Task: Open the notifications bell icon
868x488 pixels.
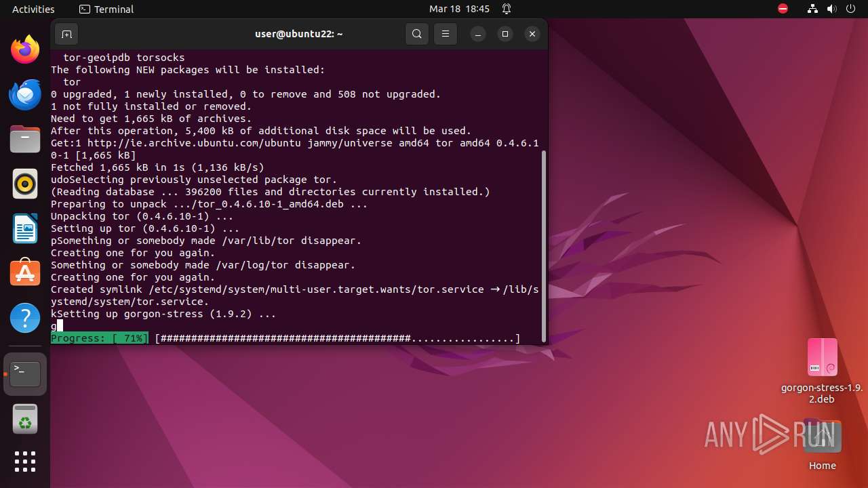Action: click(507, 9)
